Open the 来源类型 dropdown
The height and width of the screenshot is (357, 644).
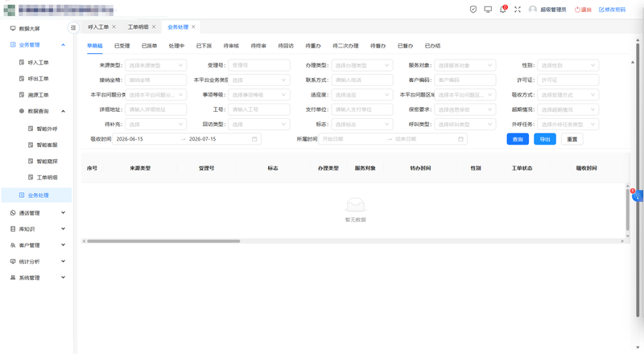(155, 65)
